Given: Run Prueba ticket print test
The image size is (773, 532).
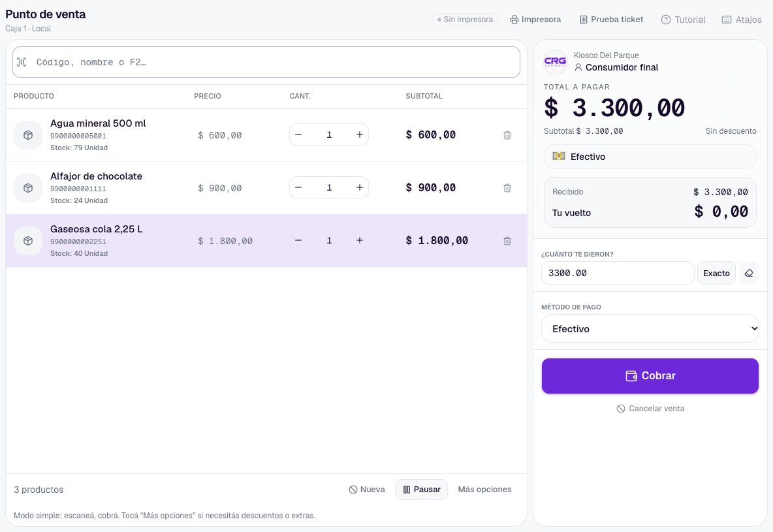Looking at the screenshot, I should click(x=611, y=20).
